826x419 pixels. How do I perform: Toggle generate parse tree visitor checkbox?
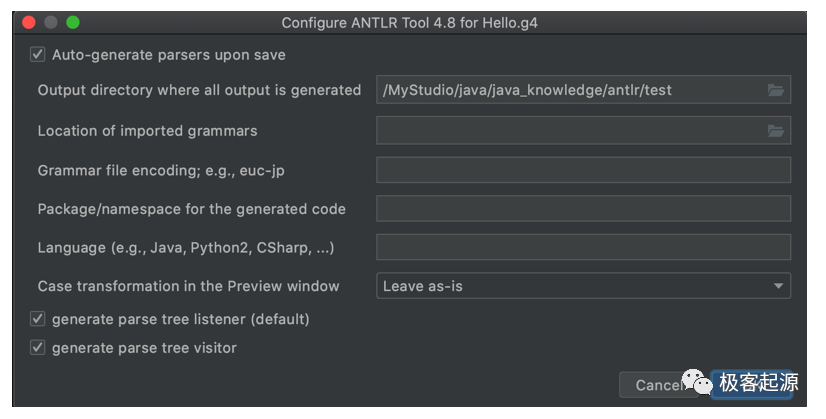(x=38, y=348)
